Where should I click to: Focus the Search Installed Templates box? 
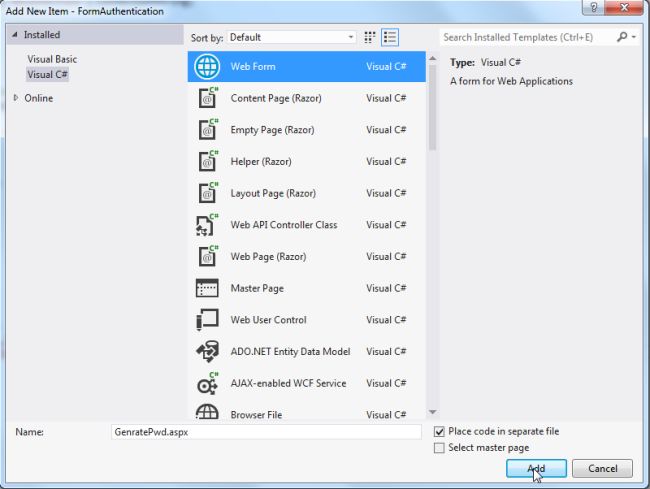(529, 37)
